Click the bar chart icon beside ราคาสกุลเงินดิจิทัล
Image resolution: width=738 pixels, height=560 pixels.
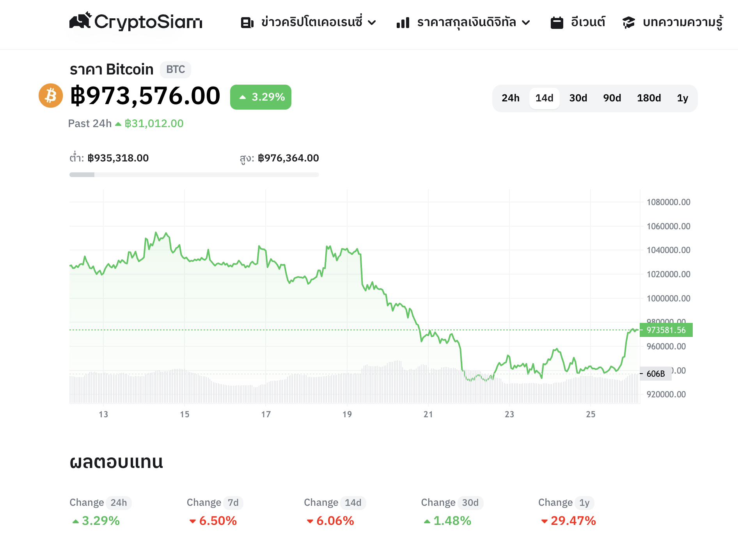403,23
